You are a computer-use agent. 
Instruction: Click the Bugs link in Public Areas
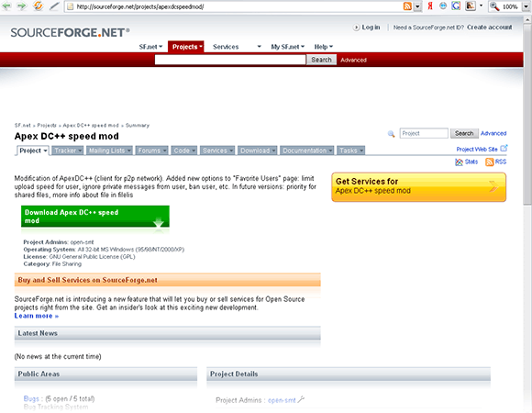(x=31, y=398)
